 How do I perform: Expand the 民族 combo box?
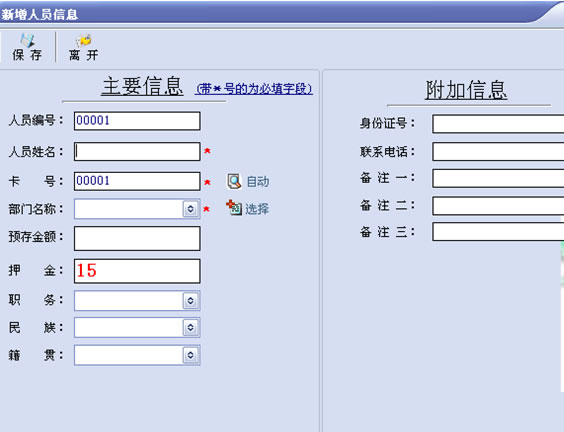(190, 327)
